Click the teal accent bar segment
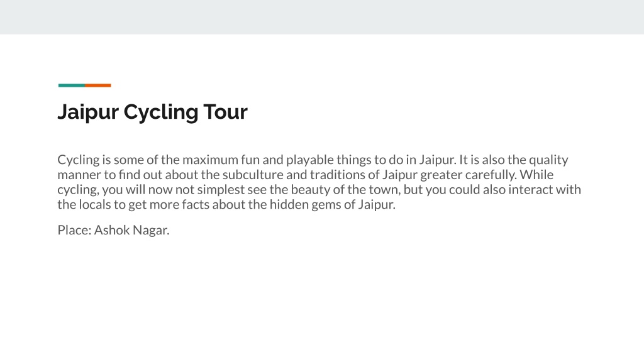Image resolution: width=644 pixels, height=362 pixels. click(72, 85)
